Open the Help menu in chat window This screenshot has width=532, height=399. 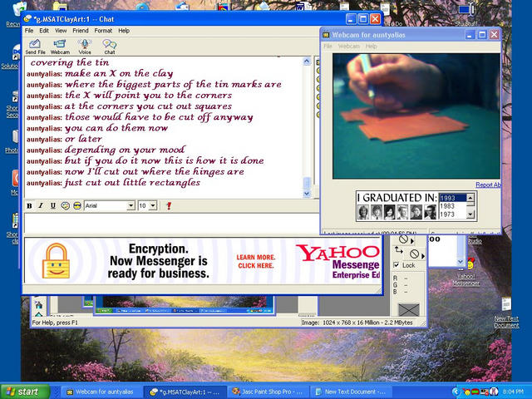[x=124, y=31]
